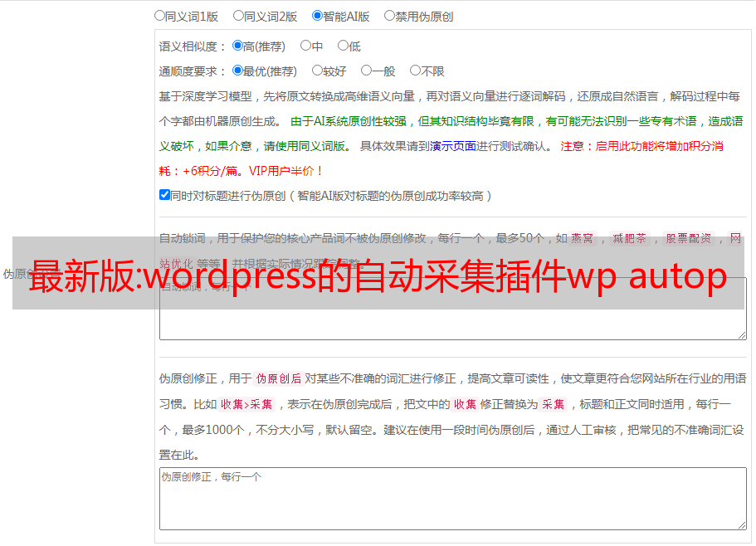Click the 语义相似度 label
The width and height of the screenshot is (756, 546).
193,46
